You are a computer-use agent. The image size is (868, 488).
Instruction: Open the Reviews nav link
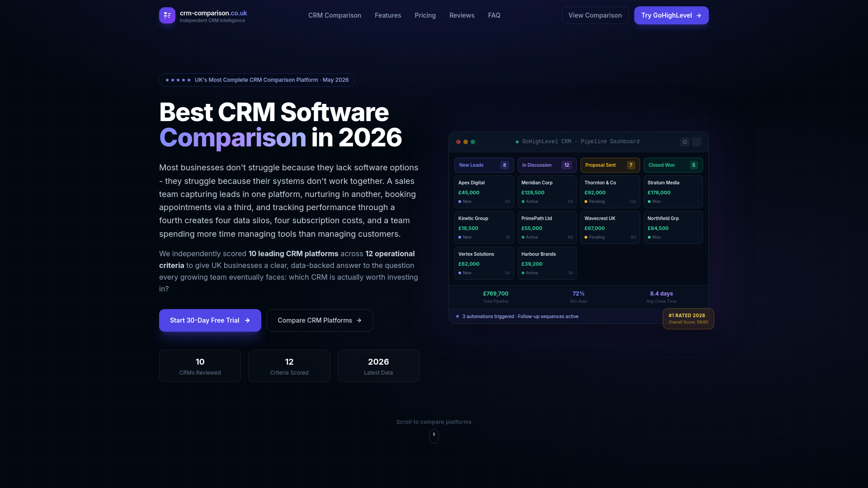click(462, 15)
